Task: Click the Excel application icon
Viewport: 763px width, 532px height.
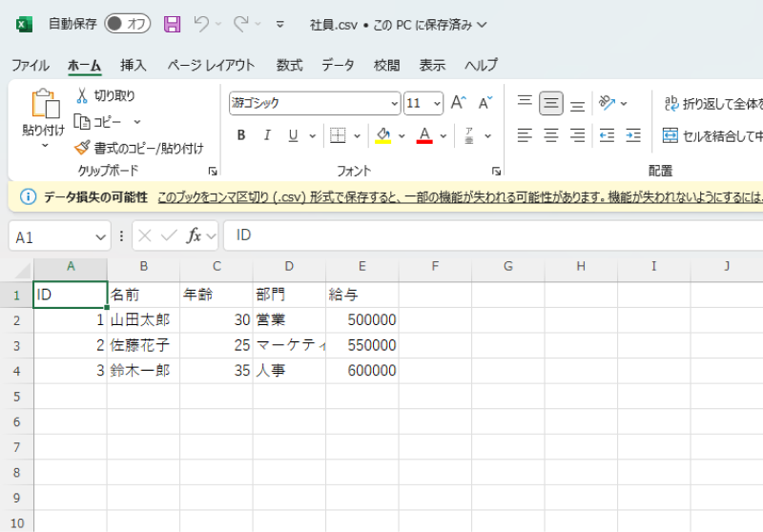Action: 25,24
